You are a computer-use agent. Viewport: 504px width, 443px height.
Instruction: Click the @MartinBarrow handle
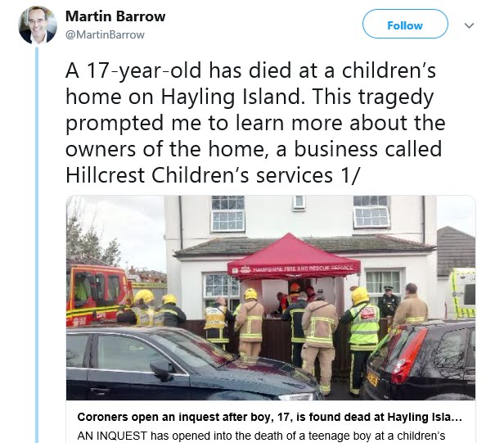point(105,34)
